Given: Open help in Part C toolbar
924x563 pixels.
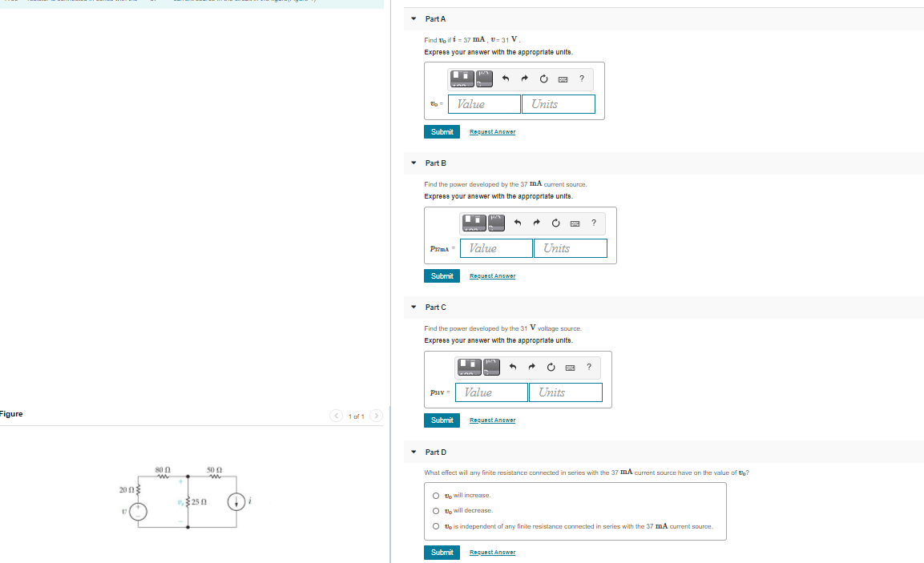Looking at the screenshot, I should click(589, 367).
